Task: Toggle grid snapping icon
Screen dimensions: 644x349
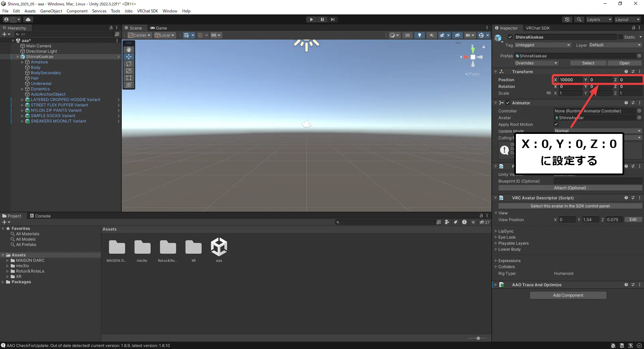Action: 200,35
